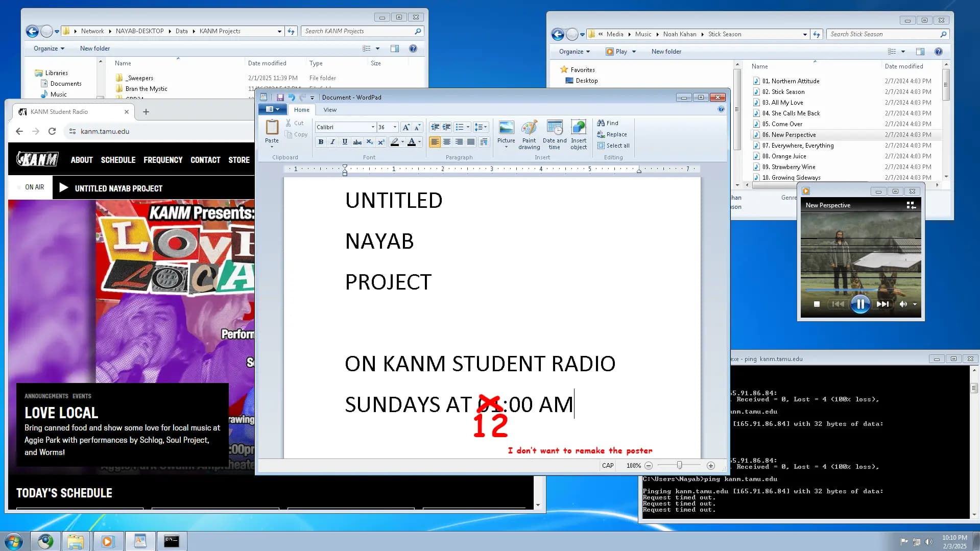
Task: Enable center text alignment
Action: [x=447, y=142]
